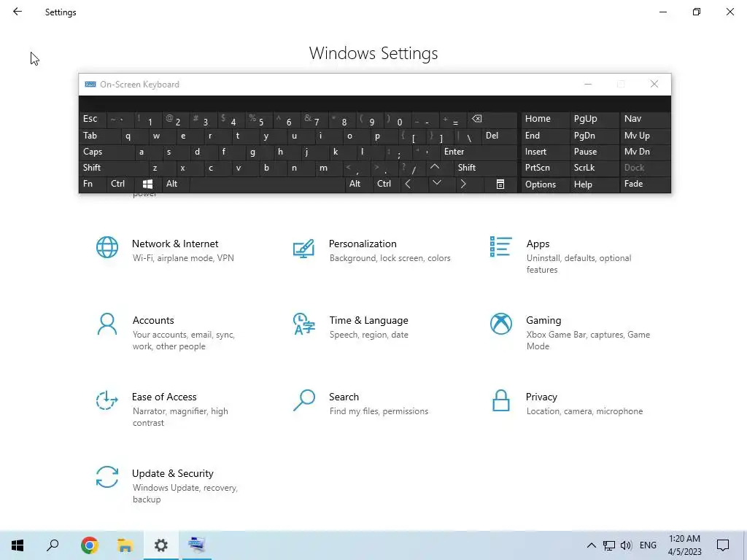Open the volume icon in system tray

point(626,545)
